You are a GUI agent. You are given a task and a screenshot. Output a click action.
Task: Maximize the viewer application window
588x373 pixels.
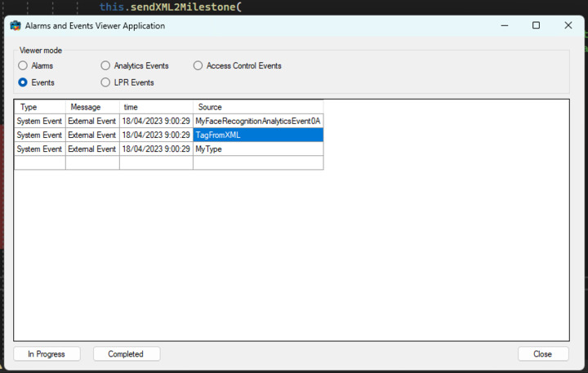tap(536, 25)
